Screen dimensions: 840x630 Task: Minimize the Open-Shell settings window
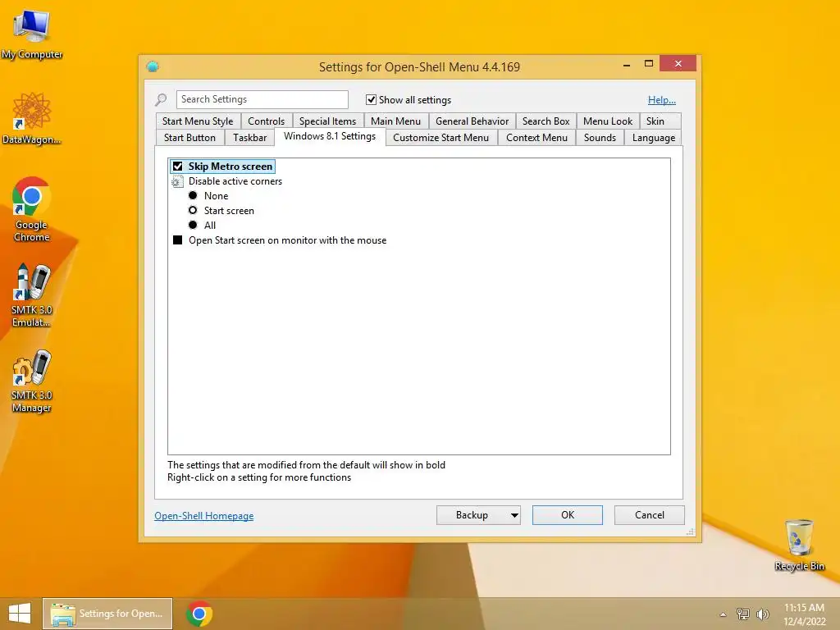626,64
